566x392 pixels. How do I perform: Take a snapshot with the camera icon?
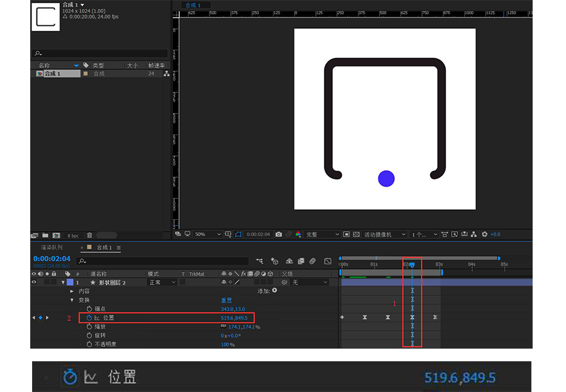pos(279,234)
